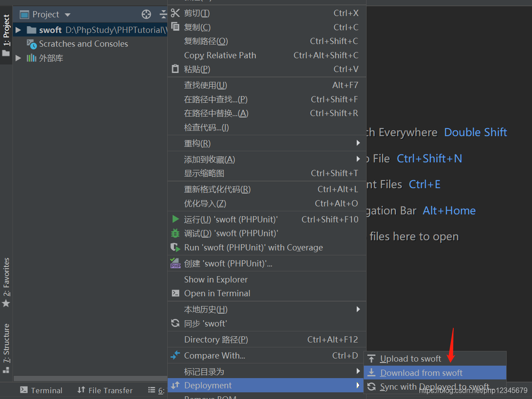This screenshot has width=532, height=399.
Task: Click the copy icon beside 复制(C)
Action: click(x=175, y=26)
